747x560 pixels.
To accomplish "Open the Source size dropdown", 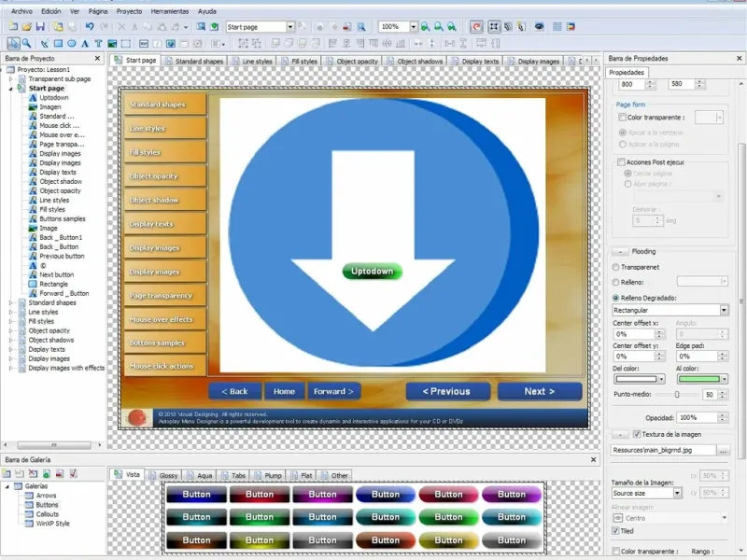I will [677, 494].
